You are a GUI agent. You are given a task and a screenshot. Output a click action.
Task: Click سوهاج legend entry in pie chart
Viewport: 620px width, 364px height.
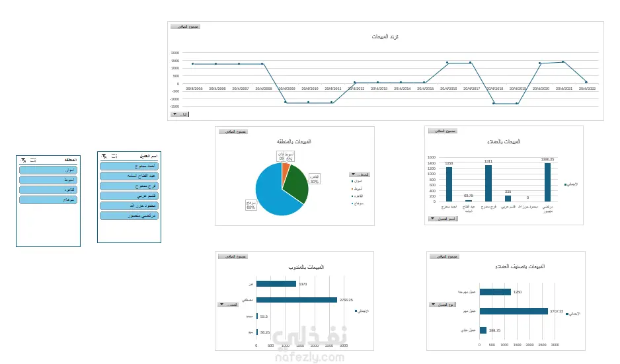point(357,203)
